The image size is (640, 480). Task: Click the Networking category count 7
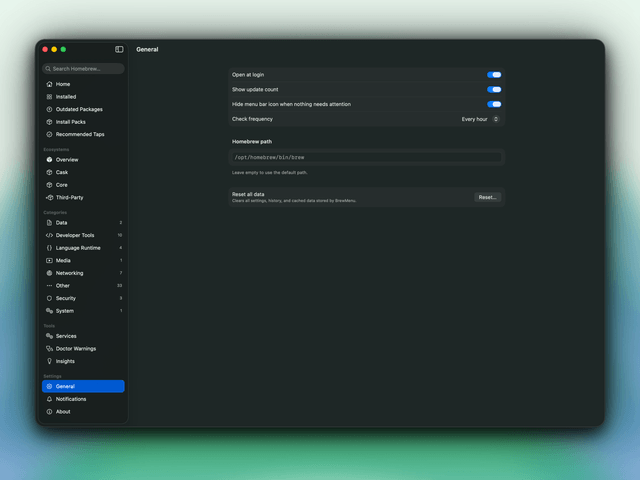121,273
